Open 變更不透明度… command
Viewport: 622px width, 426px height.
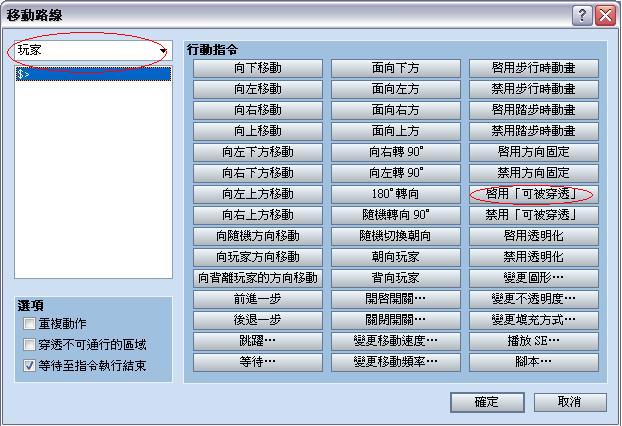[x=534, y=299]
